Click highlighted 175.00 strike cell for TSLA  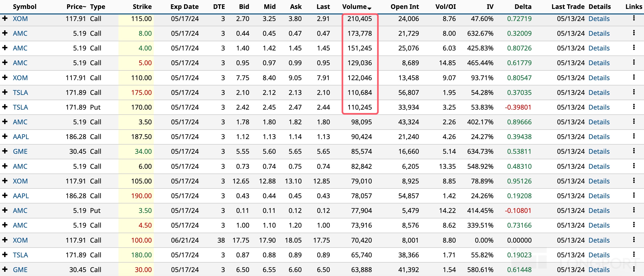point(141,93)
